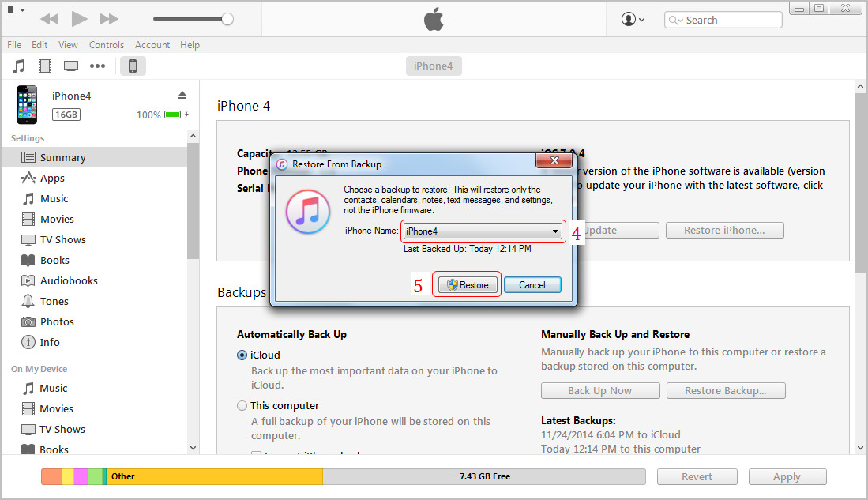
Task: Click the pink segment of storage bar
Action: (x=81, y=476)
